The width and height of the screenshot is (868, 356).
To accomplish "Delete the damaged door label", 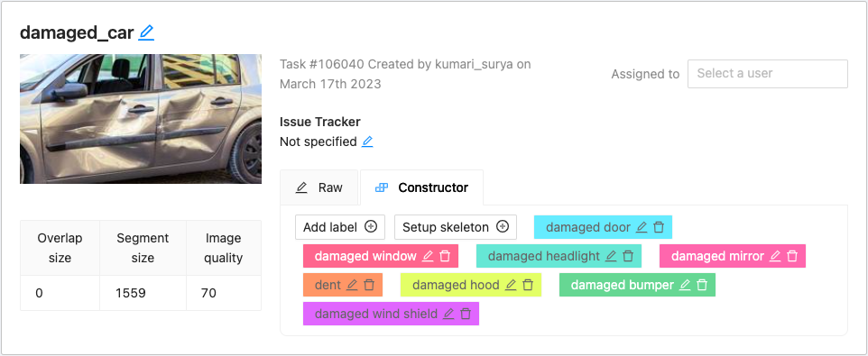I will tap(659, 227).
